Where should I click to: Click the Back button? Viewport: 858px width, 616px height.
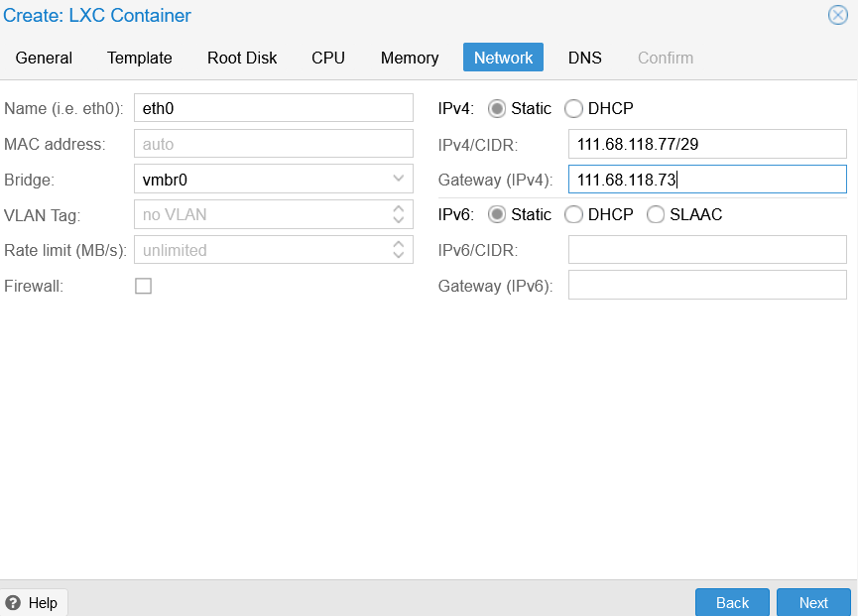pyautogui.click(x=732, y=602)
